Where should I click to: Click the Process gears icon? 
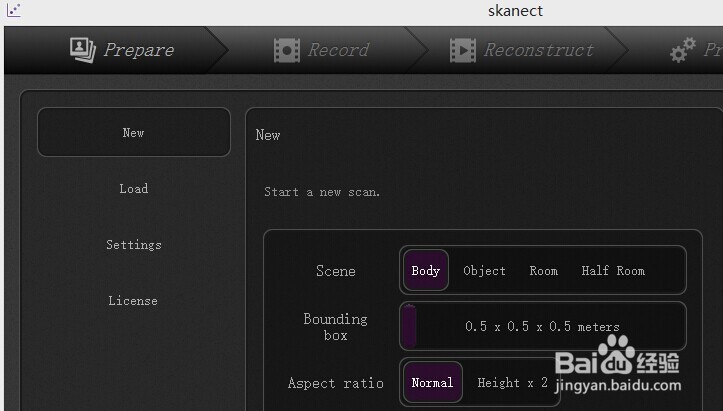click(682, 50)
